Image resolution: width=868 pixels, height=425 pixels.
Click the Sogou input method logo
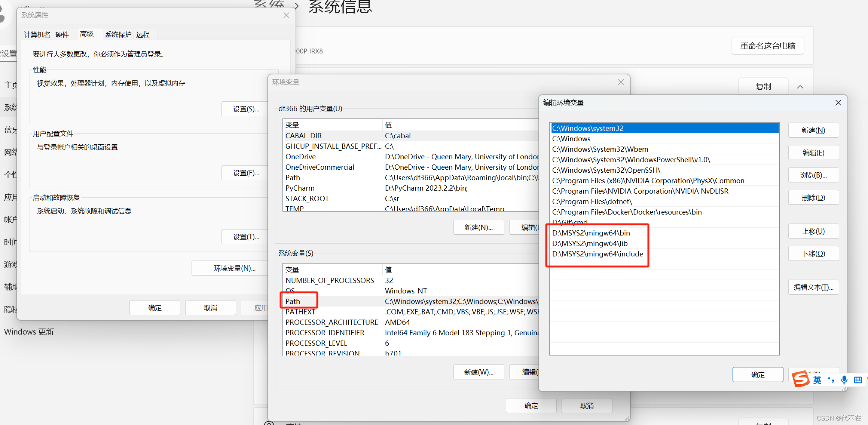(x=800, y=379)
